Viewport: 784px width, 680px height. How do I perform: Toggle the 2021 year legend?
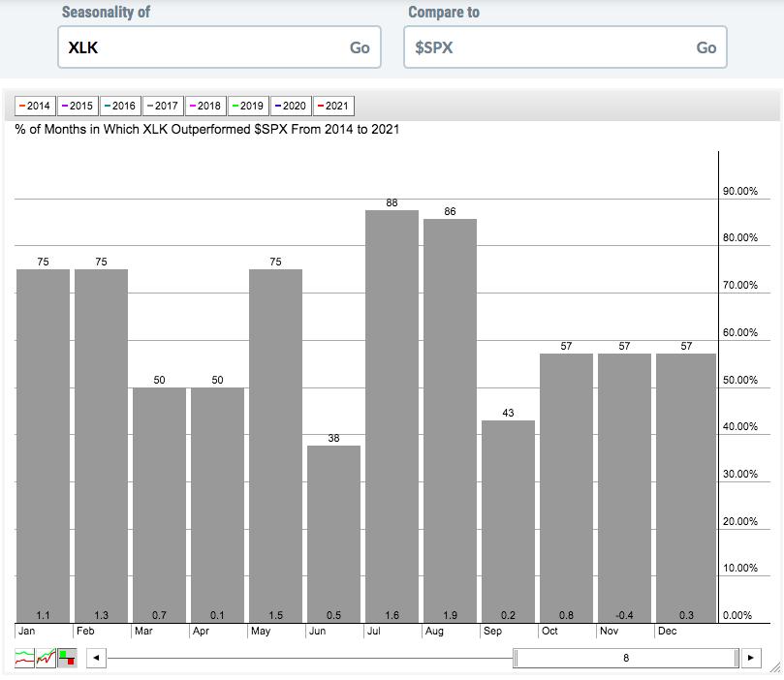(333, 106)
